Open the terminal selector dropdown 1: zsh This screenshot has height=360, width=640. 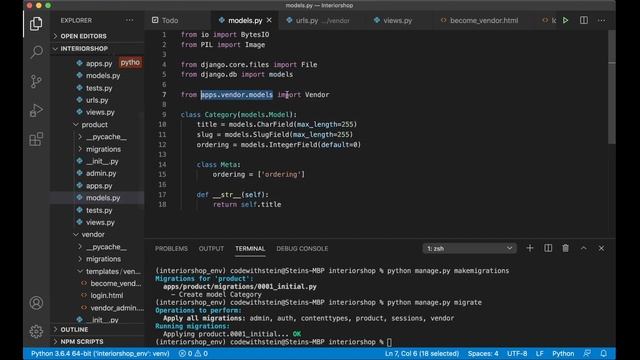click(x=469, y=248)
